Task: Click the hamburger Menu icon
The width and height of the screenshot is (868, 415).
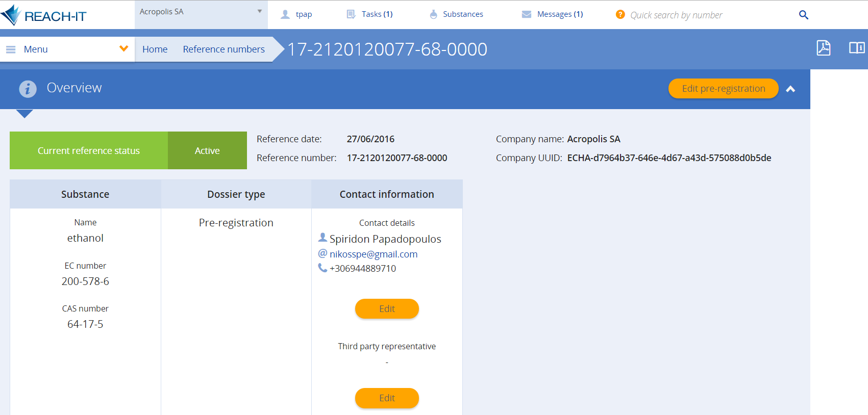Action: 11,49
